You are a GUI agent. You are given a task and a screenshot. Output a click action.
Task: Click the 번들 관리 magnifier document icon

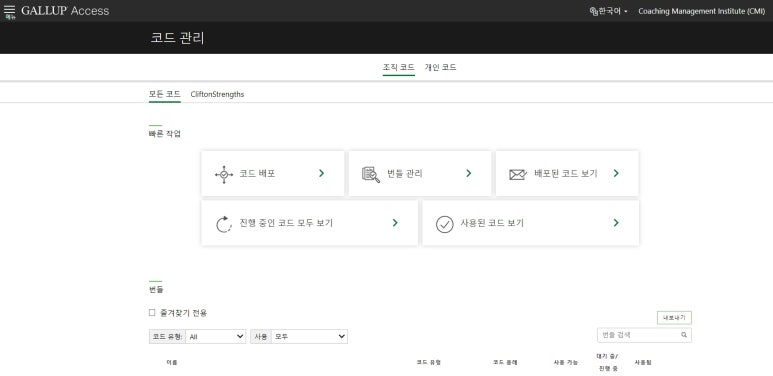(x=371, y=174)
